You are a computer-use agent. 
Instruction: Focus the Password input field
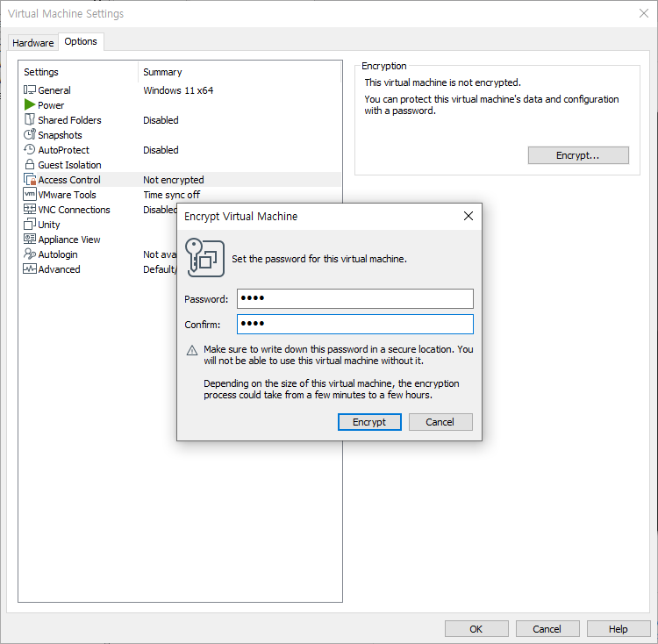pos(355,298)
